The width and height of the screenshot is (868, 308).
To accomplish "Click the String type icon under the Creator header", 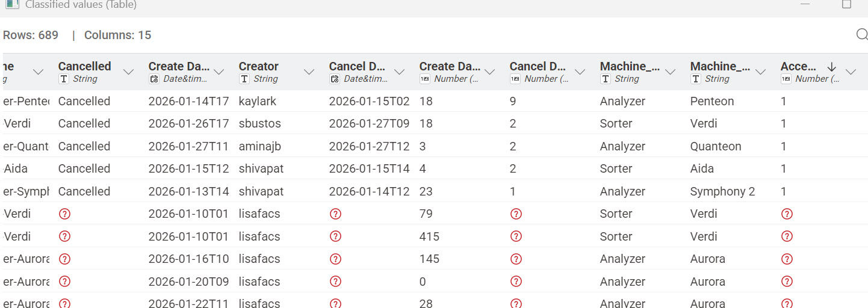I will 244,79.
